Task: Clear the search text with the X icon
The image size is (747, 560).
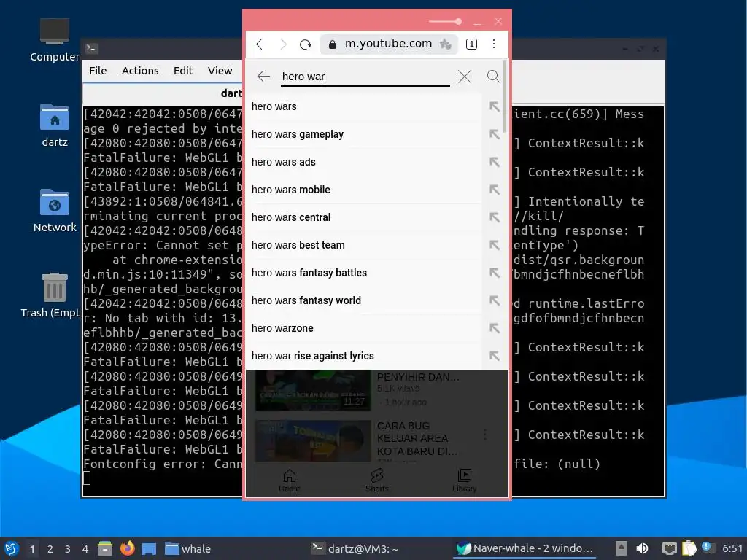Action: [x=465, y=76]
